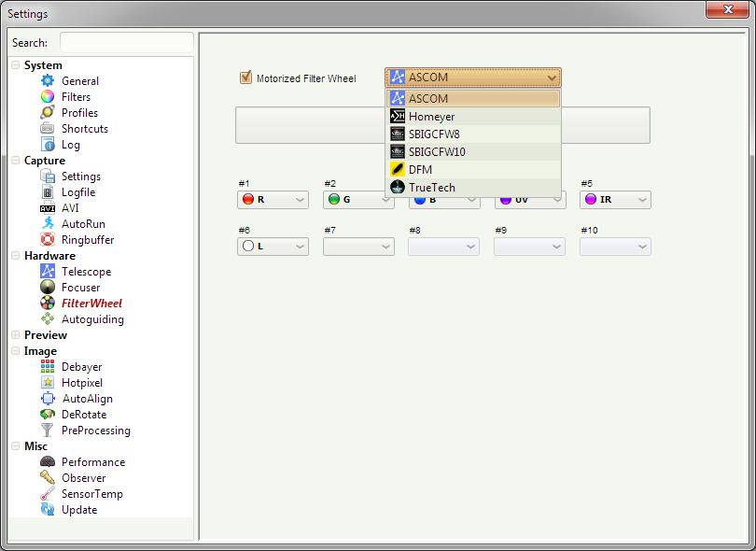
Task: Click in the Search input field
Action: point(126,42)
